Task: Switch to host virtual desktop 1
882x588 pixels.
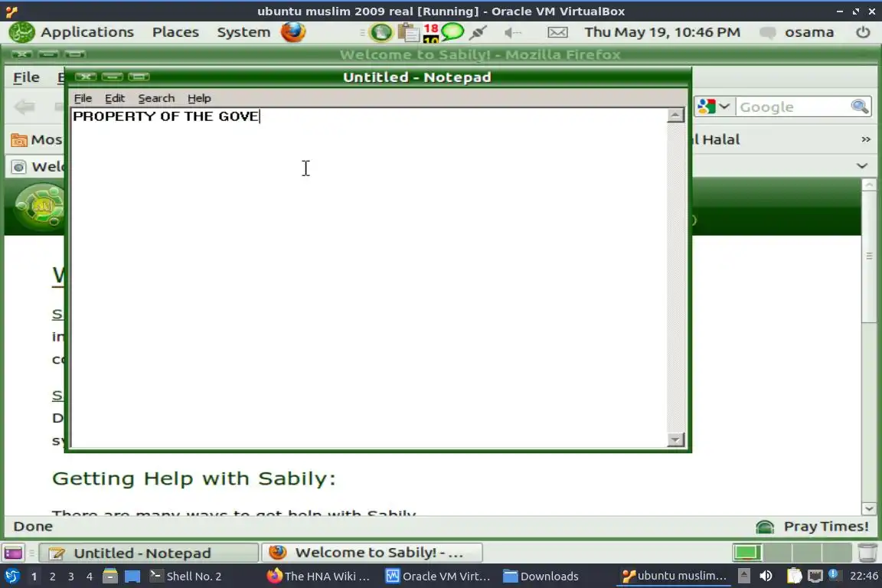Action: tap(34, 577)
